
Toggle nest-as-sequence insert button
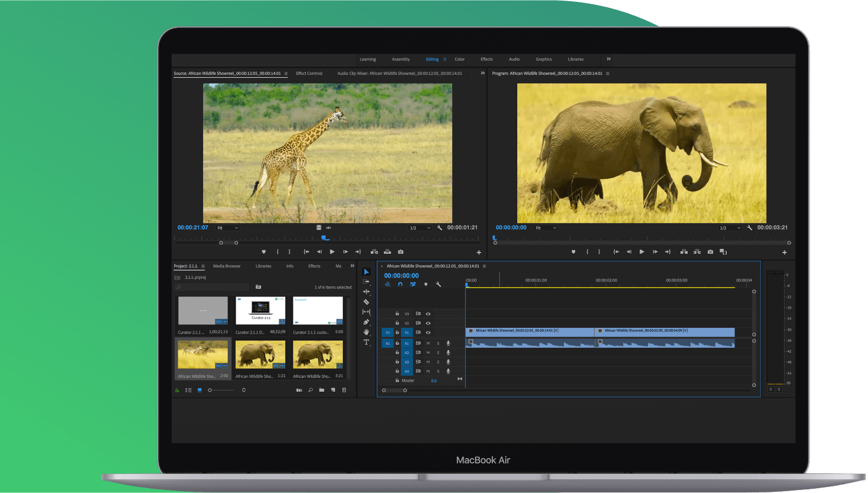tap(388, 284)
